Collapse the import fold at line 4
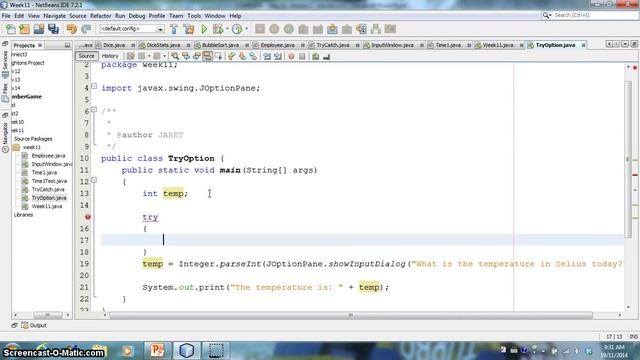The image size is (640, 360). point(94,86)
